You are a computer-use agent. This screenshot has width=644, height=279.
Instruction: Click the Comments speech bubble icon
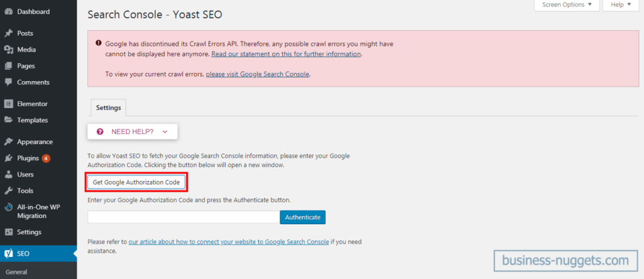[8, 82]
